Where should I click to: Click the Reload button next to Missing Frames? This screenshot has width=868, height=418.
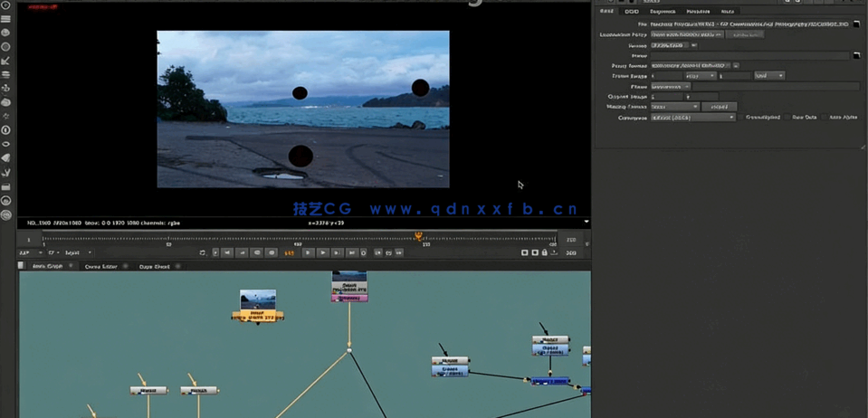click(x=719, y=107)
